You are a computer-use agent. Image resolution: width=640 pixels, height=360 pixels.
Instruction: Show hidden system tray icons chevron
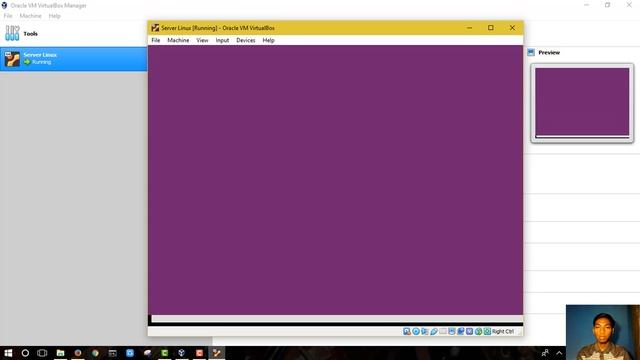click(x=559, y=353)
